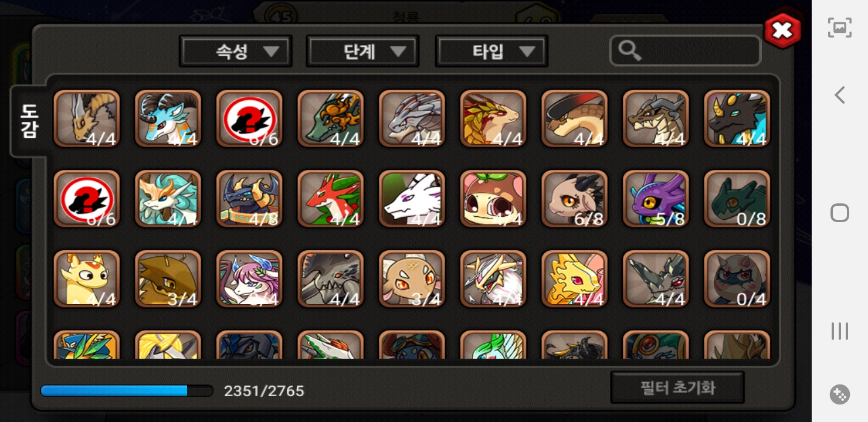Reset filters with 필터 초기화 button
Viewport: 868px width, 422px height.
tap(677, 388)
